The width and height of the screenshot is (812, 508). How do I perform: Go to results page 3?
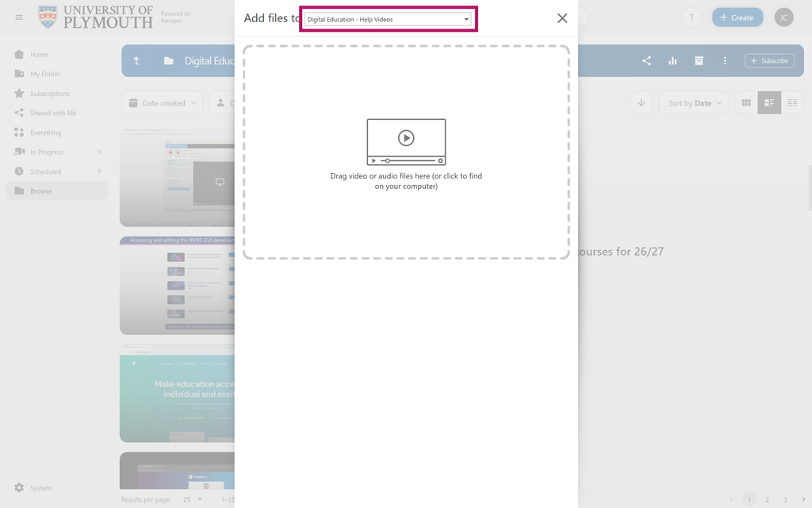point(785,499)
